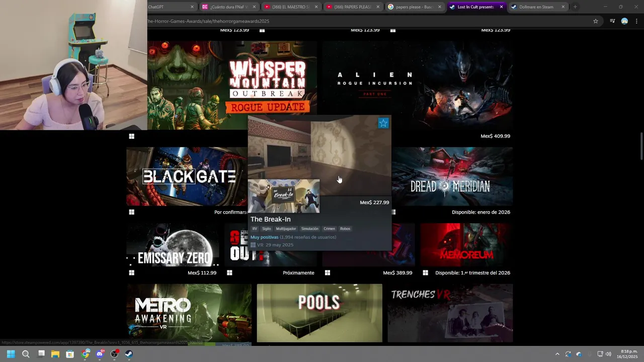Switch to Dollmare en Steam tab
Image resolution: width=644 pixels, height=362 pixels.
click(x=538, y=7)
